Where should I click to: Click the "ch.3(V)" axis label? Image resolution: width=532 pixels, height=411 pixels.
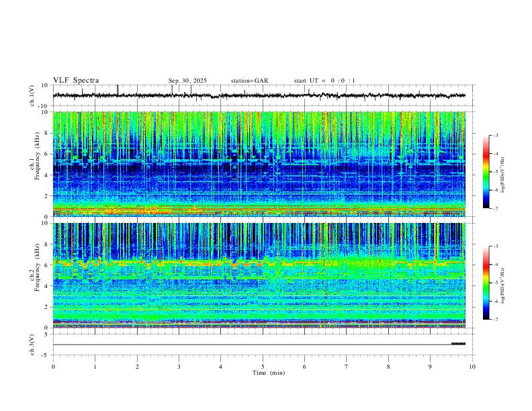pos(32,345)
